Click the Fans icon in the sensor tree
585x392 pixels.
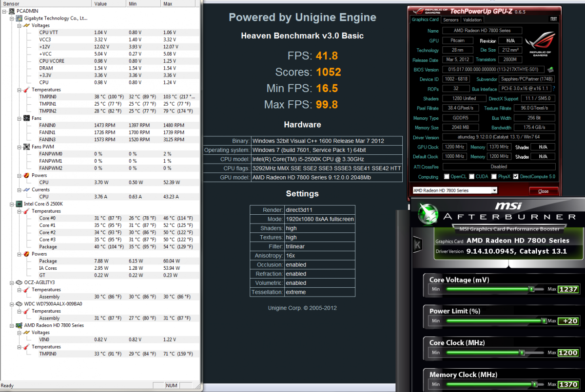(x=26, y=118)
